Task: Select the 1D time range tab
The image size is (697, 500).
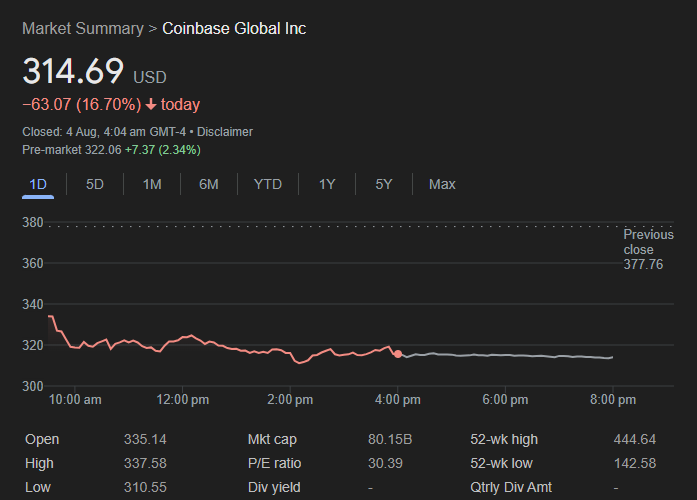Action: pyautogui.click(x=38, y=184)
